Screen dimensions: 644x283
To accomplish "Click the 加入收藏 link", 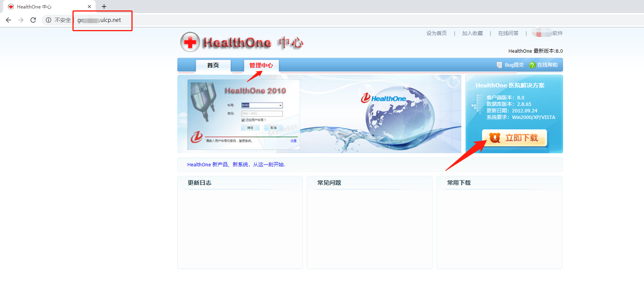I will (472, 33).
